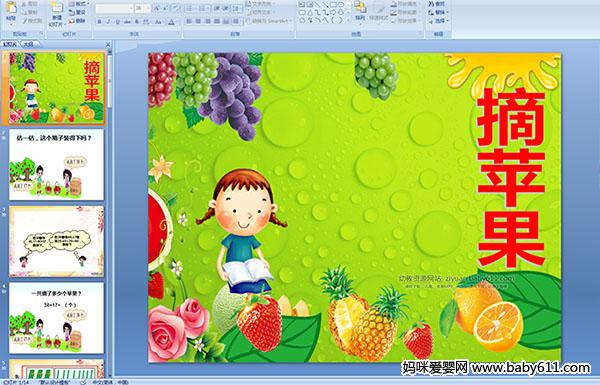Open the Select dropdown in Editing group
This screenshot has width=600, height=385.
439,21
